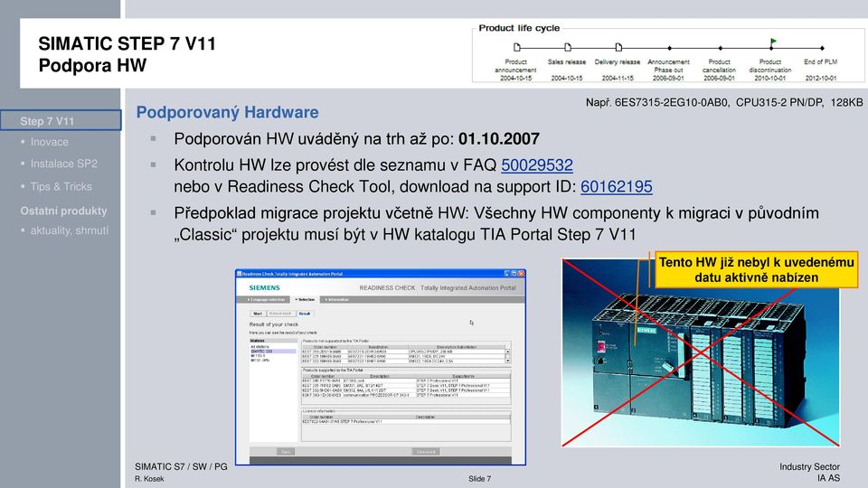This screenshot has width=868, height=488.
Task: Click scroll-up arrow of unsupported products table
Action: point(507,352)
